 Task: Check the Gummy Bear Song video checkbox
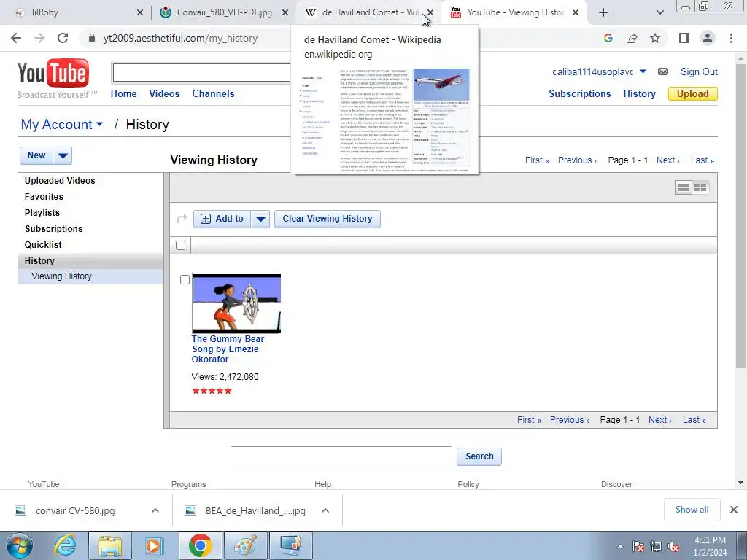click(185, 279)
